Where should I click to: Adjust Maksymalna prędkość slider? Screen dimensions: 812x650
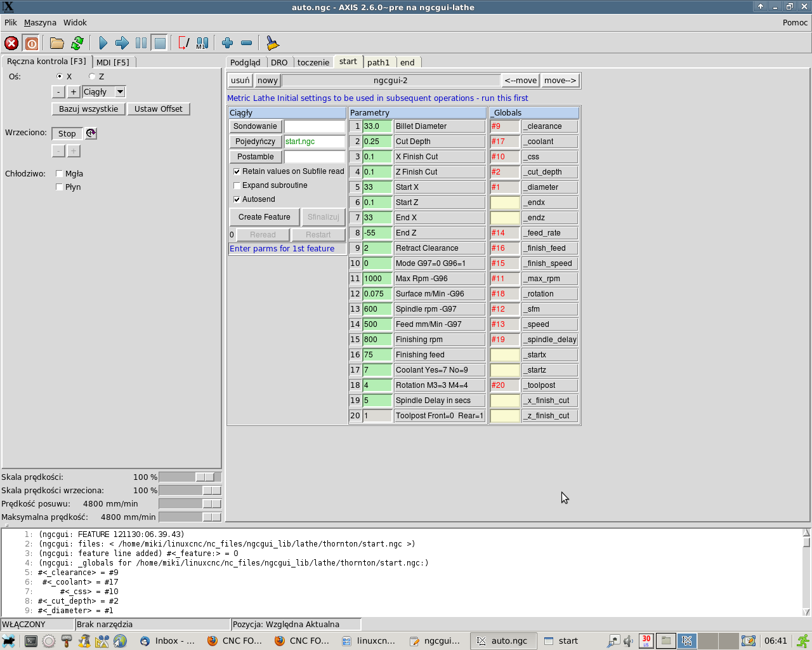click(x=190, y=517)
